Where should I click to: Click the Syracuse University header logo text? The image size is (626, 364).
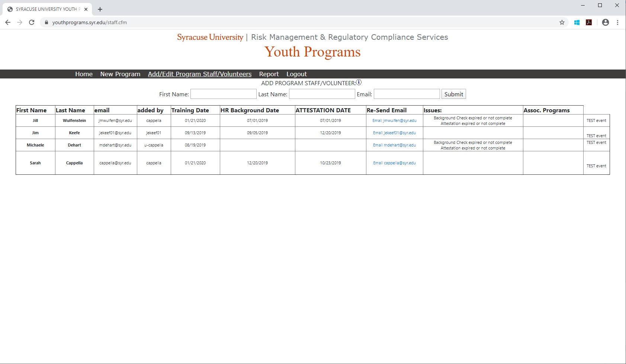(x=210, y=37)
